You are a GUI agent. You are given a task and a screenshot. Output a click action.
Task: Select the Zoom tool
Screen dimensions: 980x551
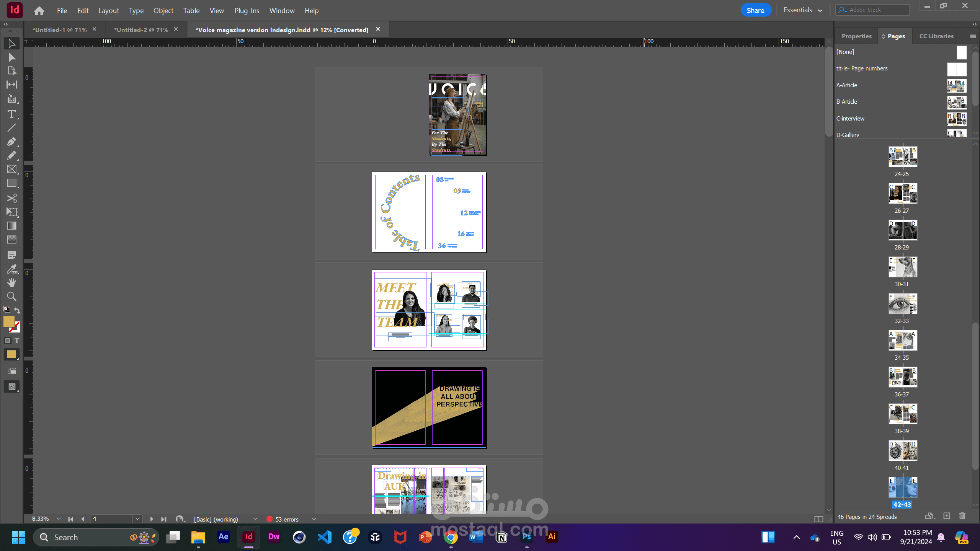[x=11, y=297]
